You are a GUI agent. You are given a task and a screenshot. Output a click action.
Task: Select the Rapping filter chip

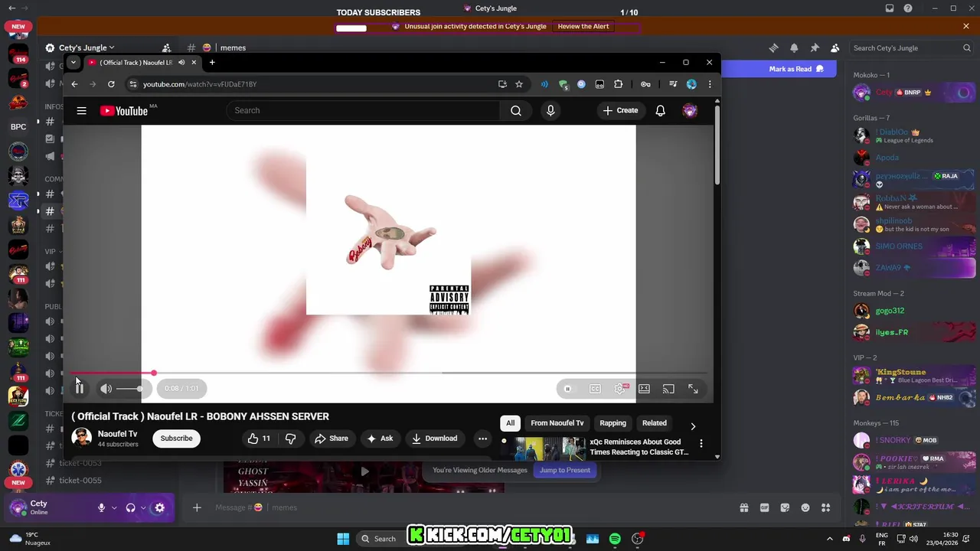[612, 423]
